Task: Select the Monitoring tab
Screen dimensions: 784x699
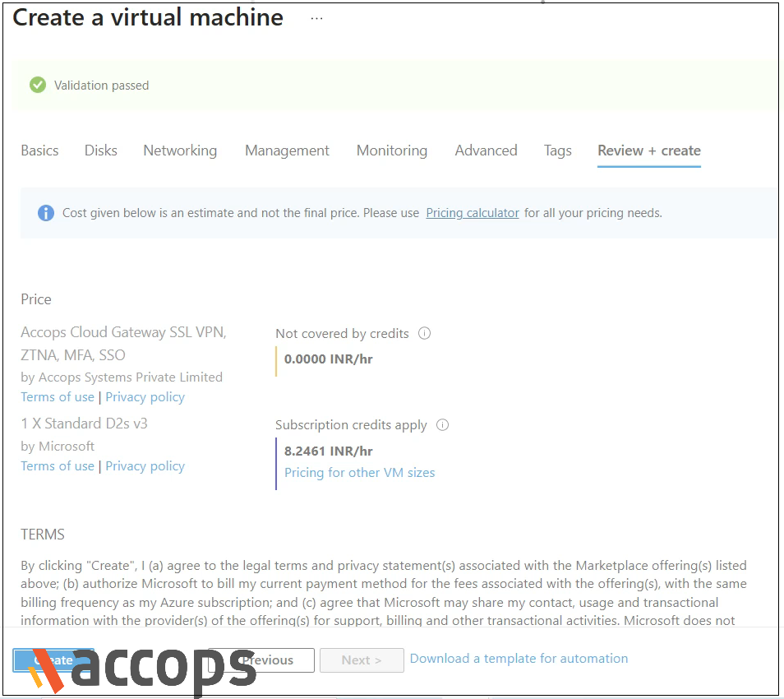Action: [x=392, y=150]
